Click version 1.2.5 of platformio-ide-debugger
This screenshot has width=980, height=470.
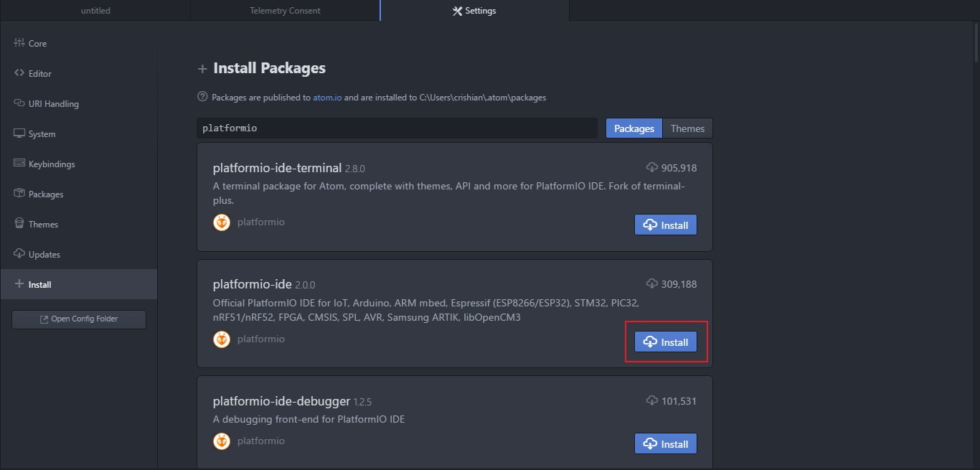click(363, 403)
